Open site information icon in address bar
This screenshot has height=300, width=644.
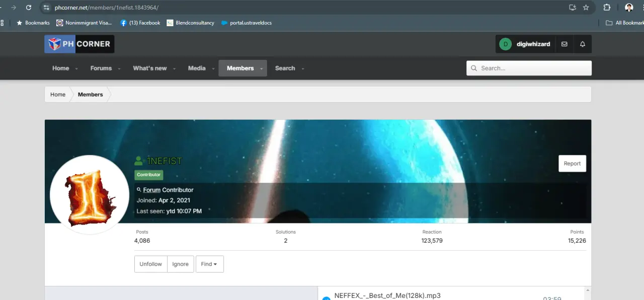[46, 8]
